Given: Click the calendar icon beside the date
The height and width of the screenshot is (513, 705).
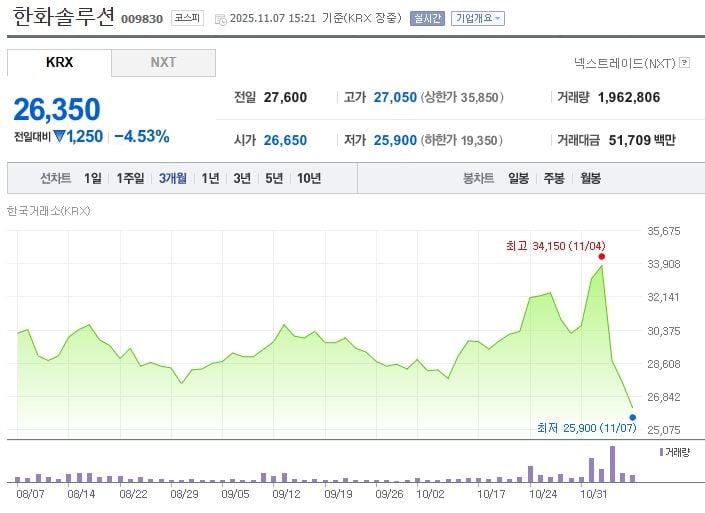Looking at the screenshot, I should click(220, 18).
